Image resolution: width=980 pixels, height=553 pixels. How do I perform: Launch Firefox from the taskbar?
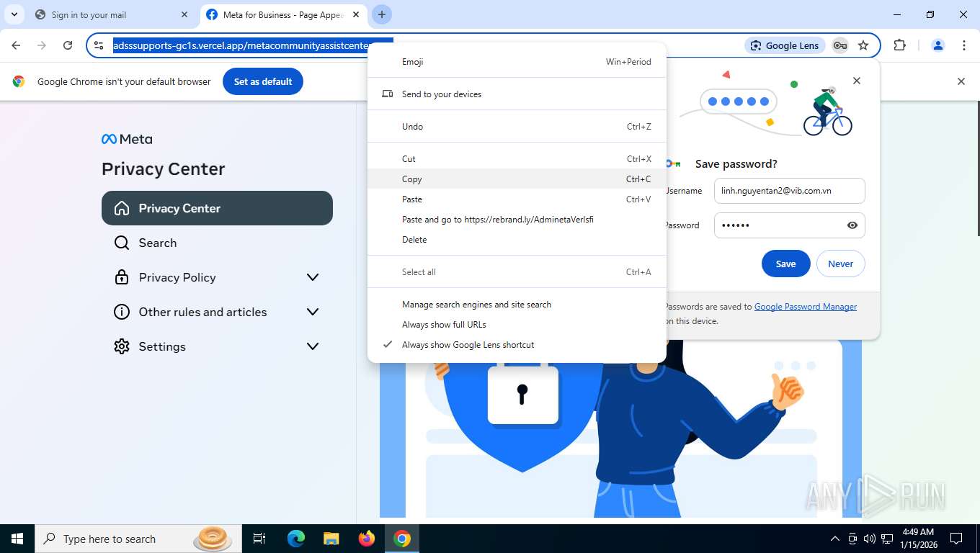[366, 539]
